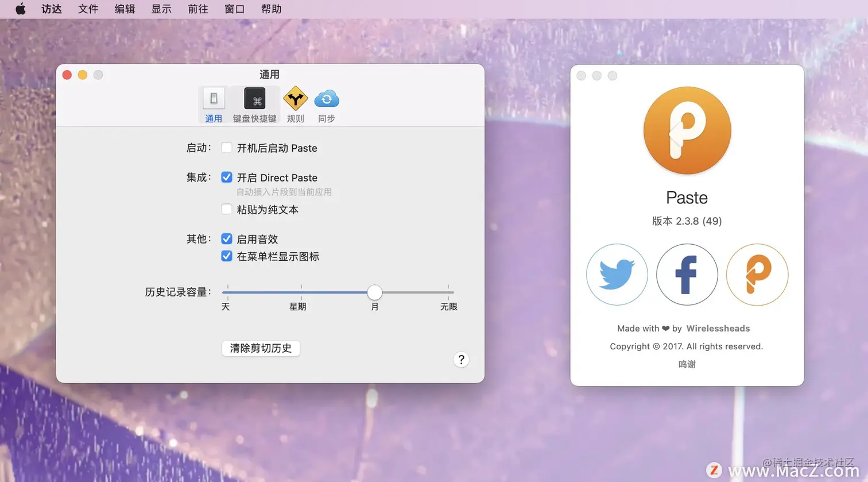Image resolution: width=868 pixels, height=482 pixels.
Task: Open the Apple menu
Action: point(20,9)
